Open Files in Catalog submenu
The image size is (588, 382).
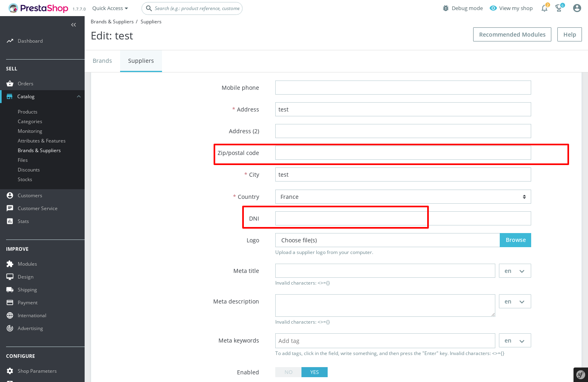(x=23, y=160)
